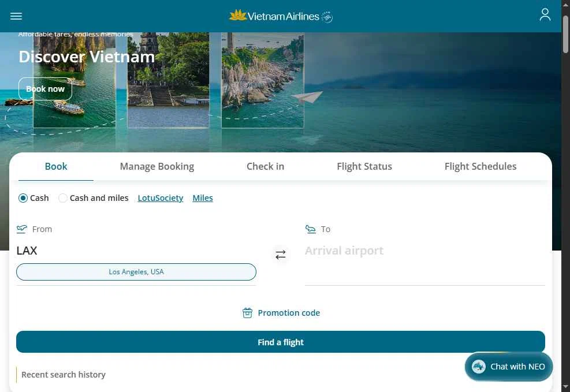Select the Los Angeles, USA suggestion
570x392 pixels.
click(136, 272)
